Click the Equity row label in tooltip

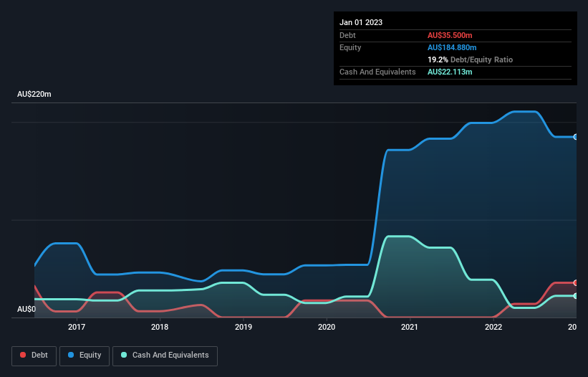(350, 47)
